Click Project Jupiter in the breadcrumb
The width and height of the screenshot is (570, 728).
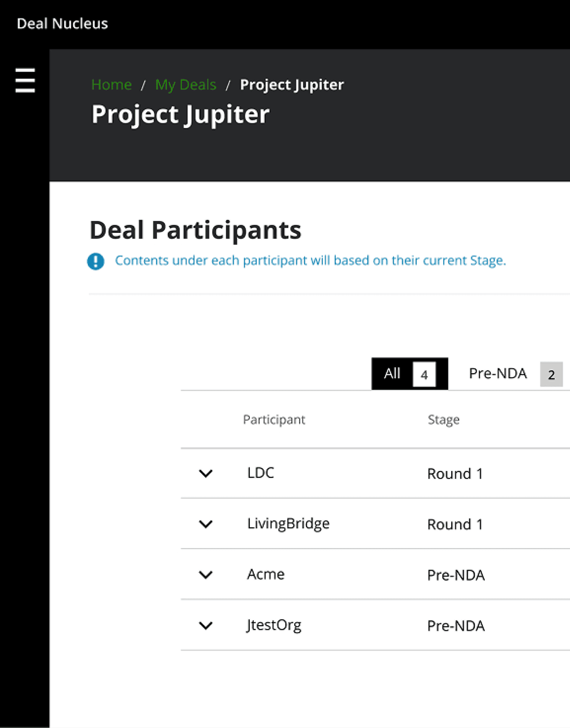[292, 84]
